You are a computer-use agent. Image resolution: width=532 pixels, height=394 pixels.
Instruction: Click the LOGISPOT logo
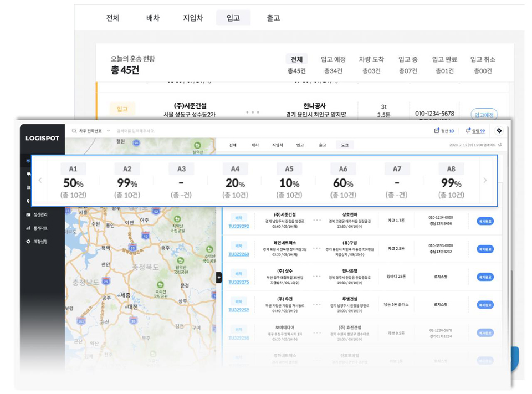coord(42,138)
